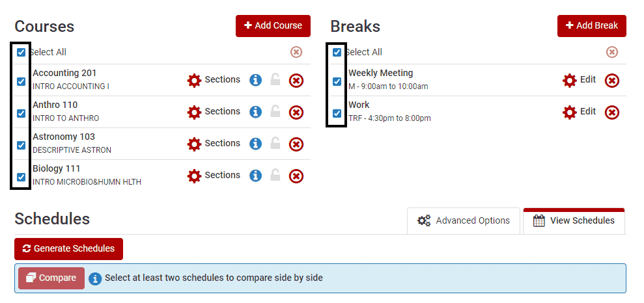Viewport: 644px width, 303px height.
Task: Uncheck the Work break checkbox
Action: coord(337,113)
